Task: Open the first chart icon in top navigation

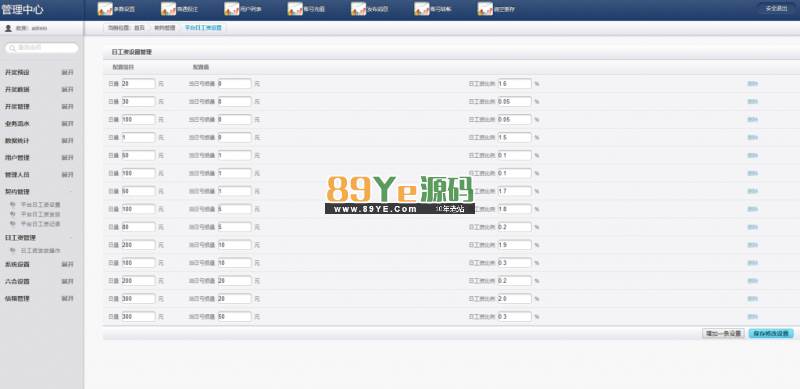Action: point(105,9)
